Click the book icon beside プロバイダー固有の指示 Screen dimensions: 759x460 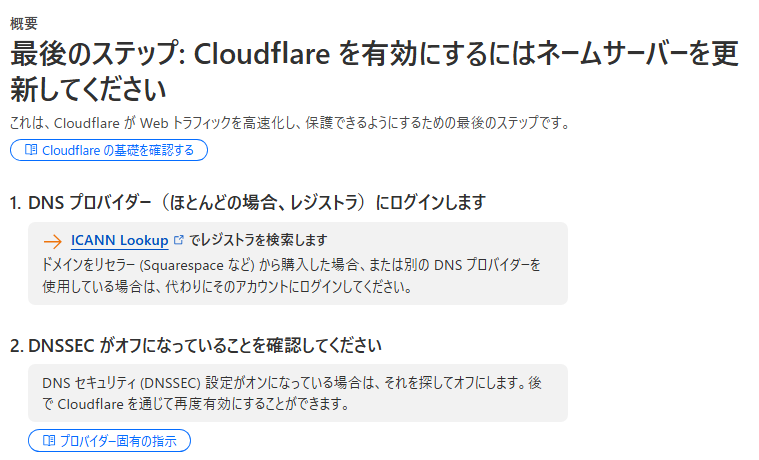pyautogui.click(x=49, y=440)
